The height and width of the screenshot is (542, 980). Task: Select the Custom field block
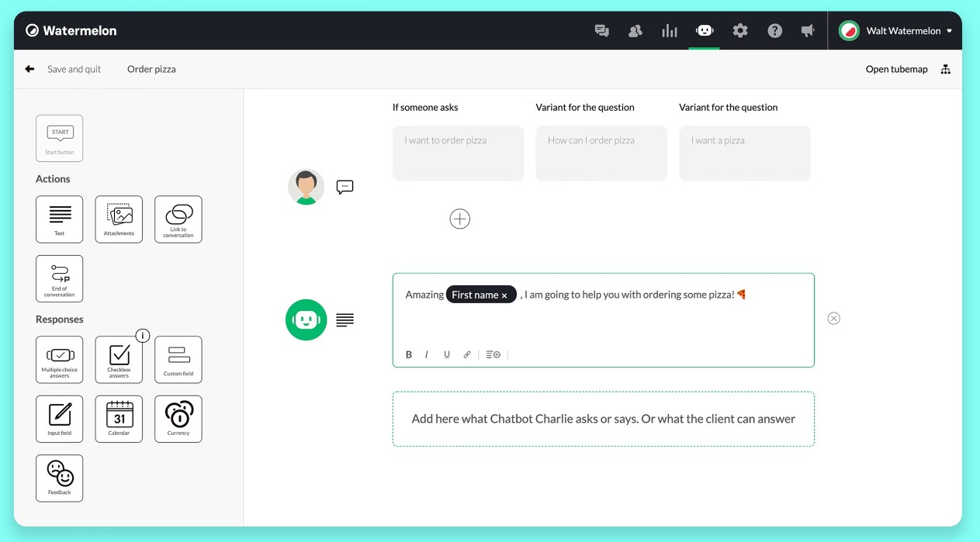click(178, 360)
